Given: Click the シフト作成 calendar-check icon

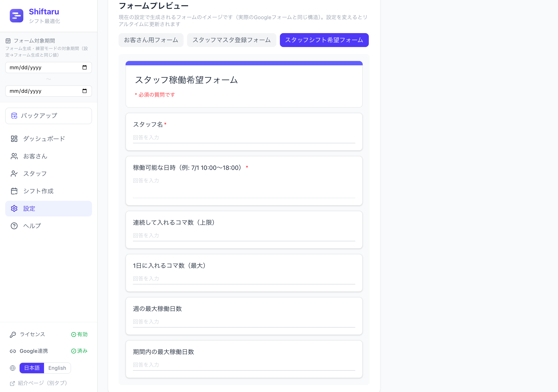Looking at the screenshot, I should pyautogui.click(x=14, y=191).
